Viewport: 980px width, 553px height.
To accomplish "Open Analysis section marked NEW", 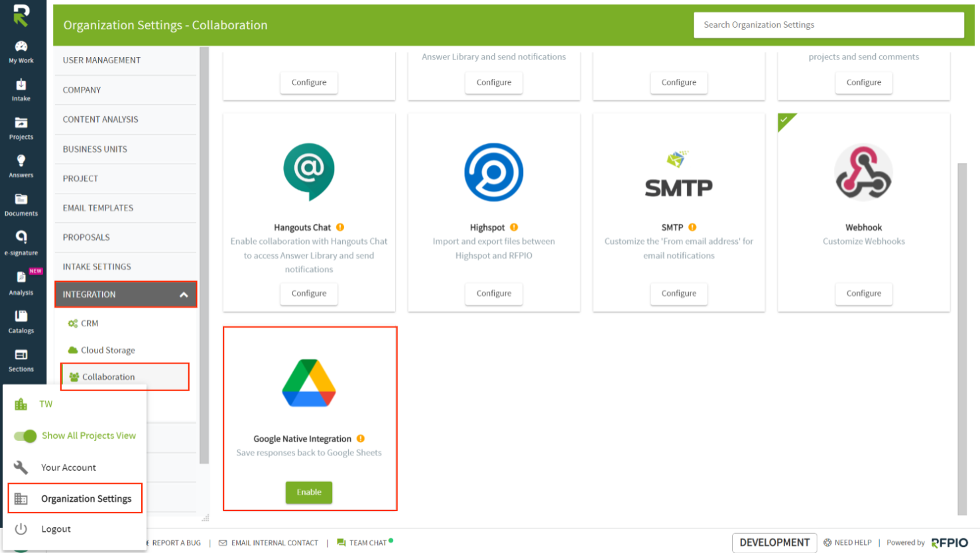I will click(x=21, y=282).
